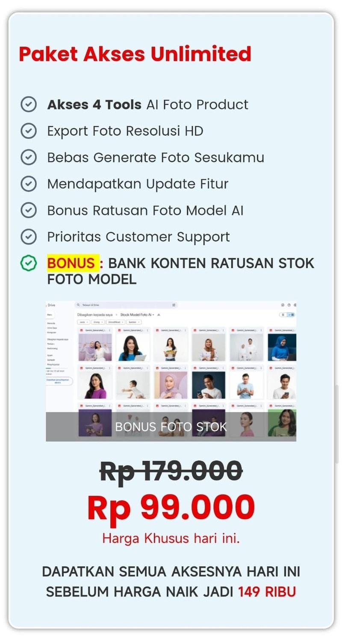The image size is (342, 644).
Task: Click the Drive help question mark icon
Action: [289, 305]
